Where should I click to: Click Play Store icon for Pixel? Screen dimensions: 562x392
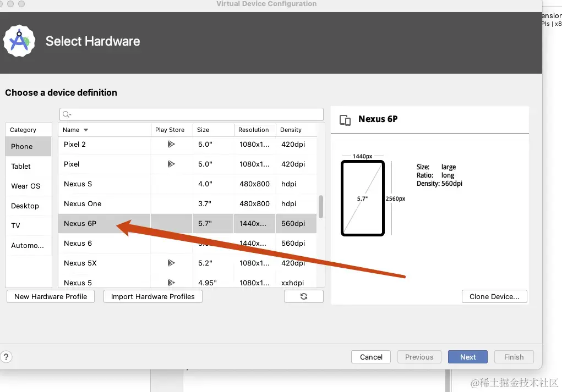(x=171, y=164)
